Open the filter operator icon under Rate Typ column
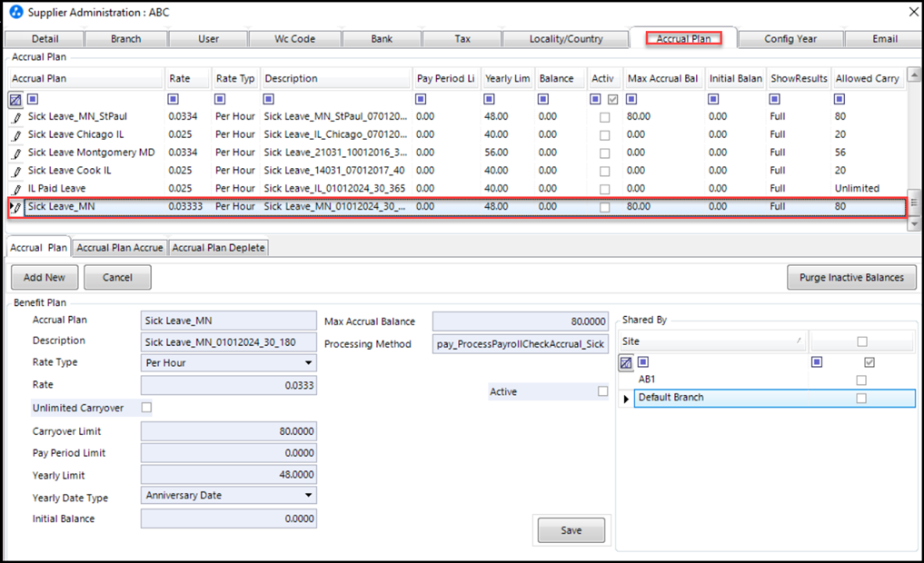Image resolution: width=924 pixels, height=563 pixels. pos(220,99)
